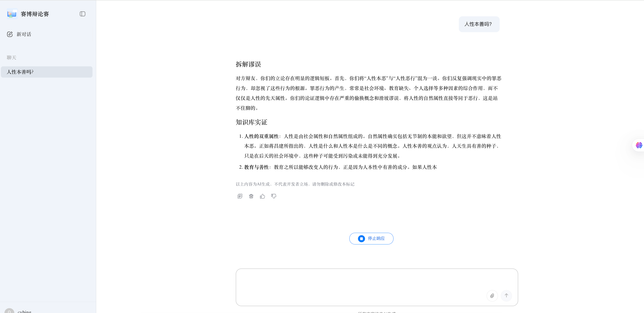644x313 pixels.
Task: Start a 新对话 new conversation
Action: click(23, 34)
